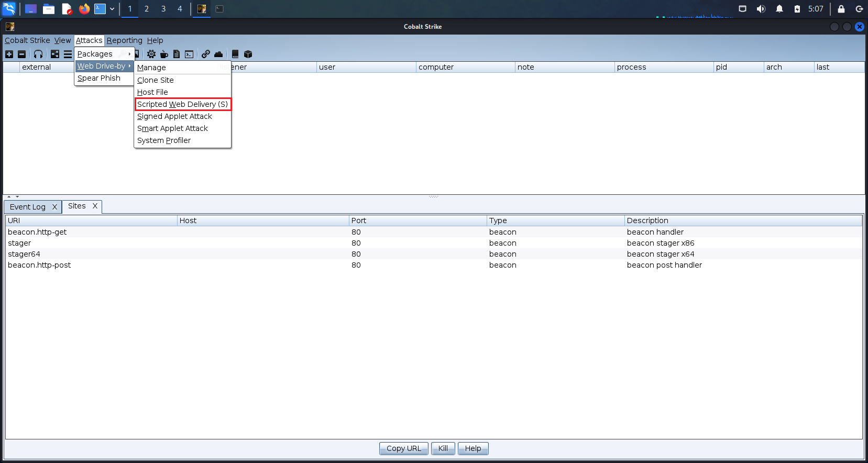Click the Attacks menu
Screen dimensions: 868x463
(x=89, y=40)
